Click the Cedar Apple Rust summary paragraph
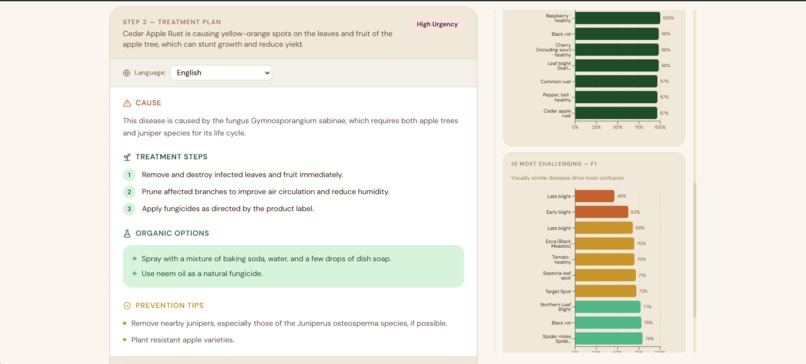Screen dimensions: 806x364 pyautogui.click(x=258, y=39)
